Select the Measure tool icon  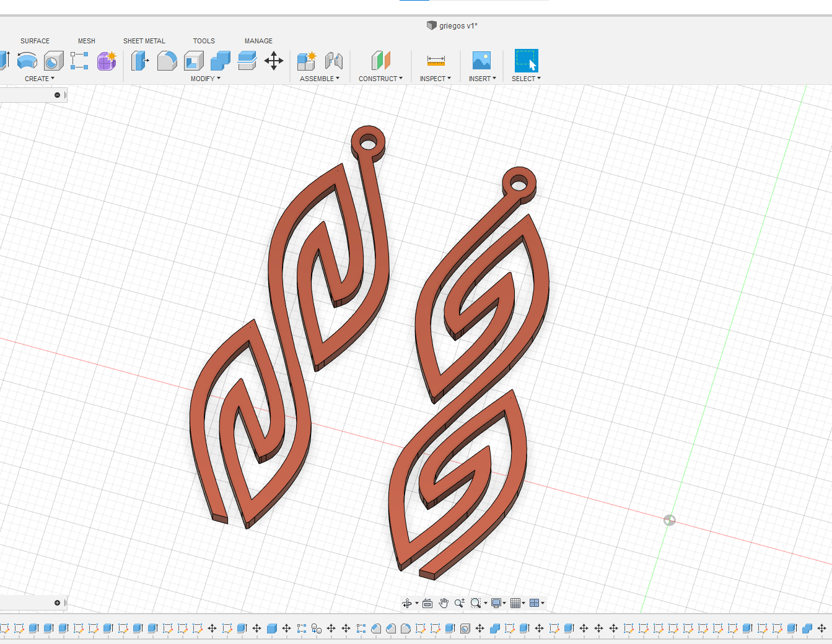coord(436,61)
